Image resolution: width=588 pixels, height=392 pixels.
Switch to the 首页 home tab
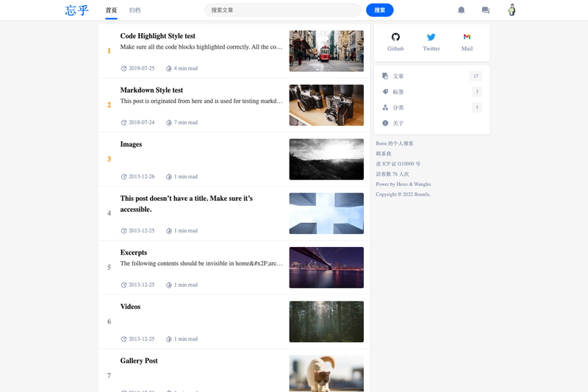pos(111,10)
